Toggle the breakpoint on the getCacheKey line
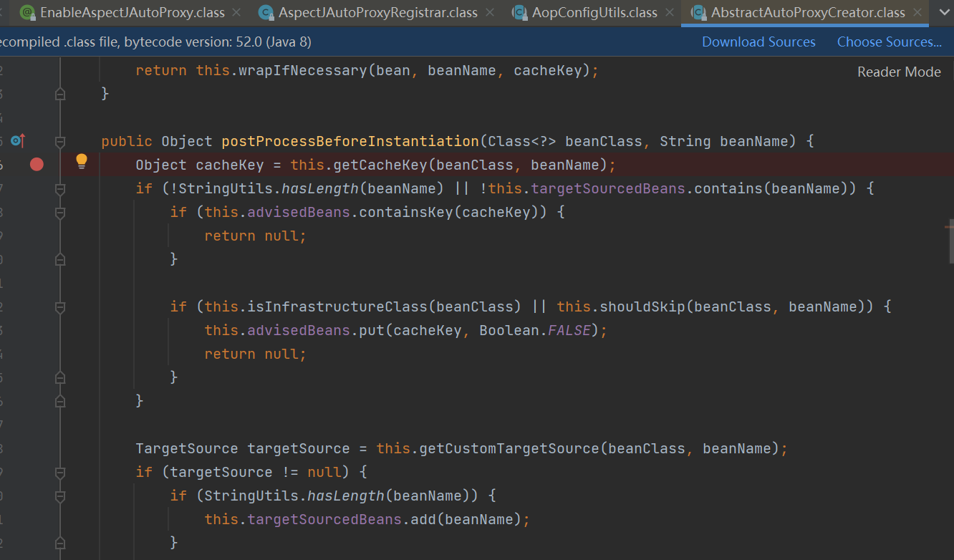 [x=37, y=165]
